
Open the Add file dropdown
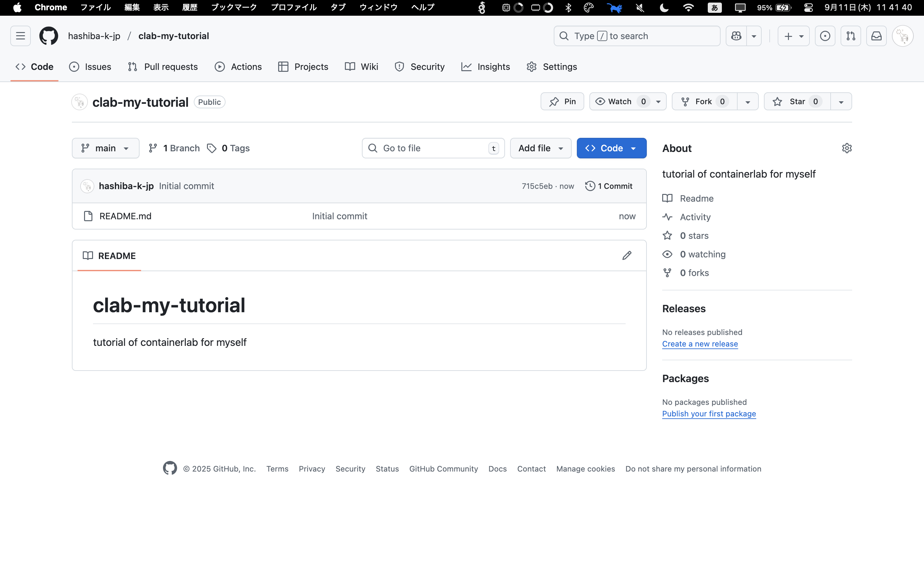click(540, 148)
